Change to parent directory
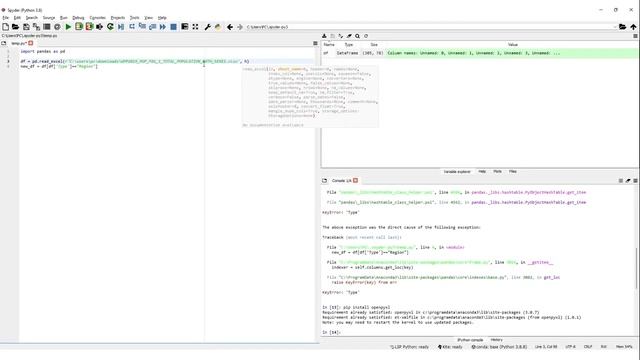The width and height of the screenshot is (640, 360). coord(633,27)
